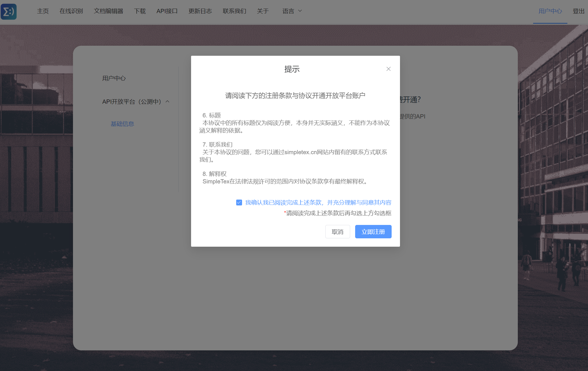Uncheck the terms agreement checkbox
The image size is (588, 371).
pos(239,202)
